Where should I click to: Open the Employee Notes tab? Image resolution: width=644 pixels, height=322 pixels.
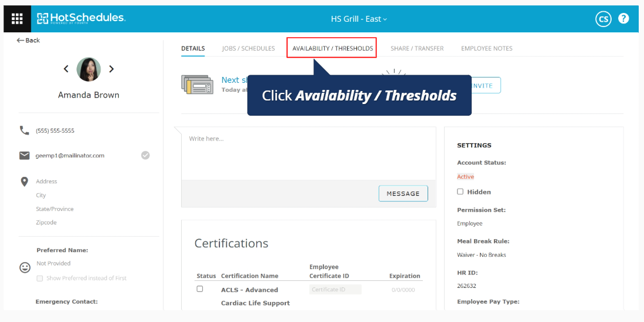[x=487, y=48]
